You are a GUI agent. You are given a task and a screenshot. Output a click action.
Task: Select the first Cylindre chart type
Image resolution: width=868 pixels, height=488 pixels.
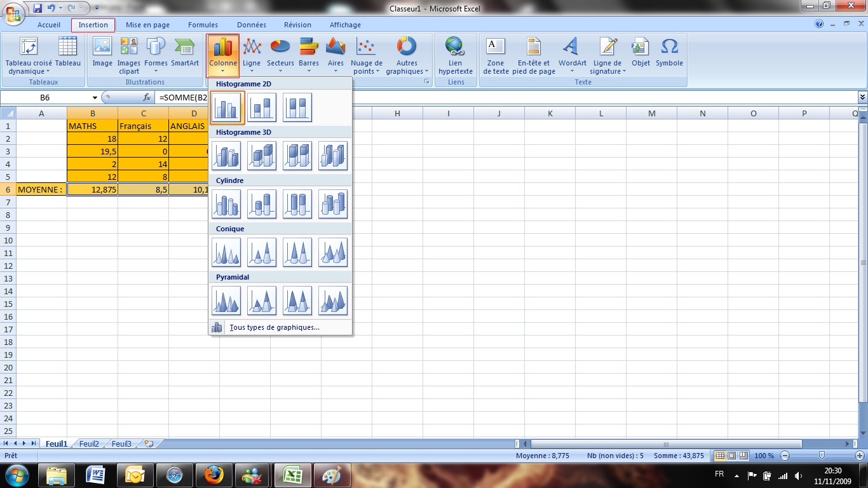pos(226,204)
